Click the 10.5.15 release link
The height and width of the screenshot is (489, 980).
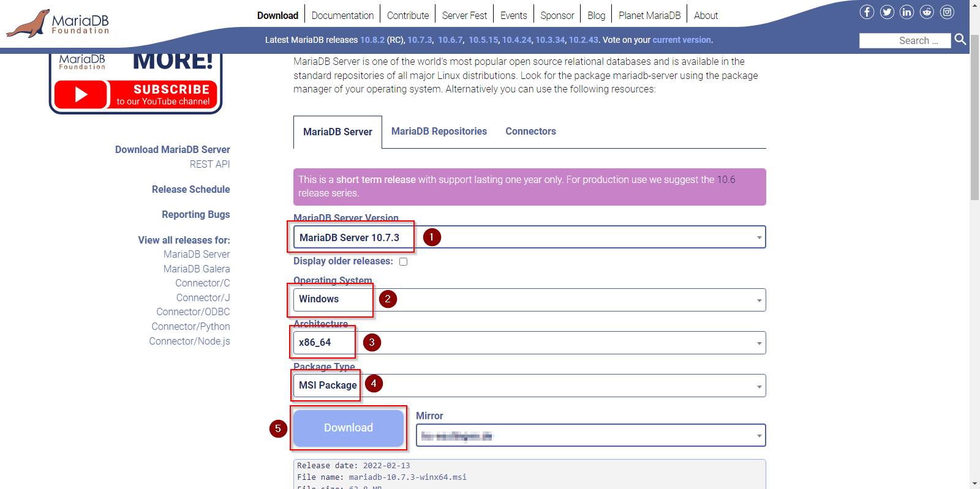pos(483,40)
